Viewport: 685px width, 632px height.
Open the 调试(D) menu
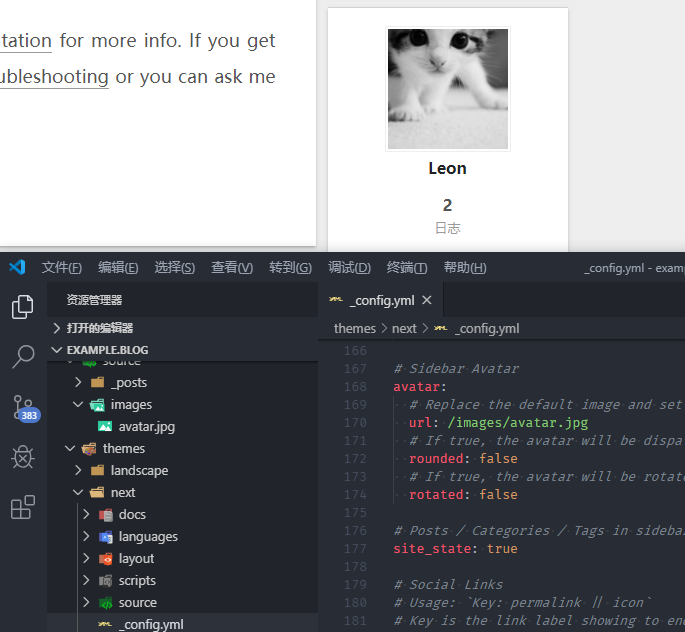[349, 267]
